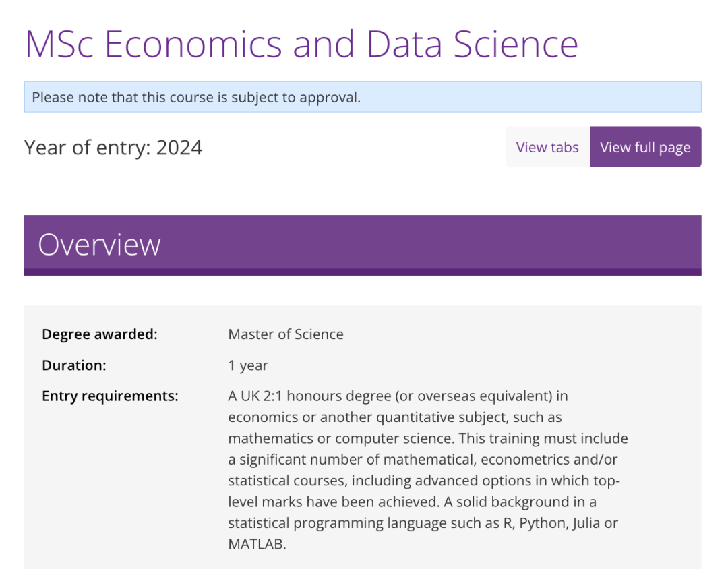
Task: Click the Entry requirements label
Action: [110, 396]
